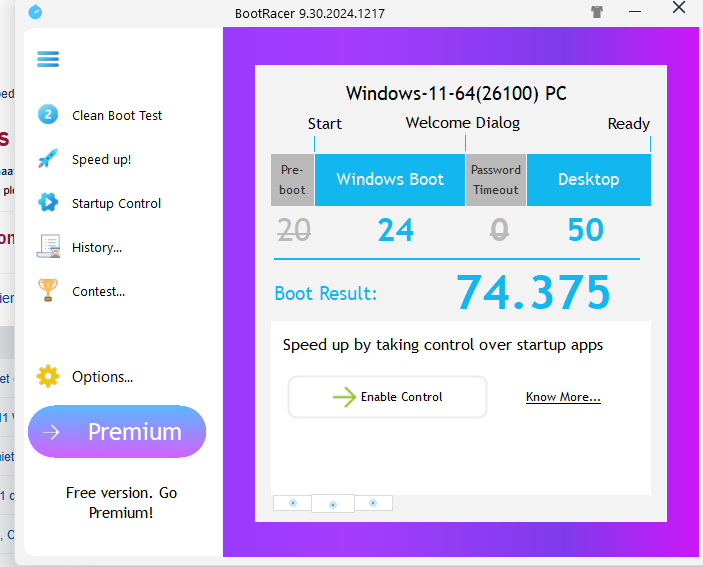Click the Desktop time value 50
This screenshot has height=567, width=703.
(586, 230)
